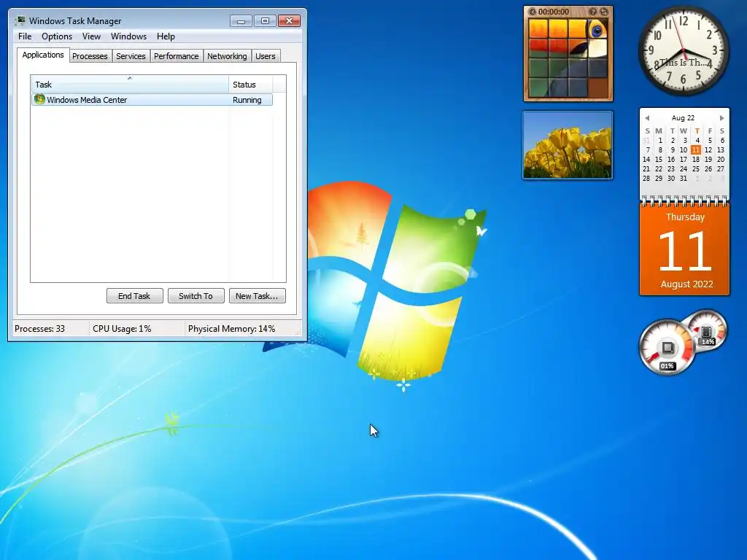
Task: Open the File menu
Action: 25,36
